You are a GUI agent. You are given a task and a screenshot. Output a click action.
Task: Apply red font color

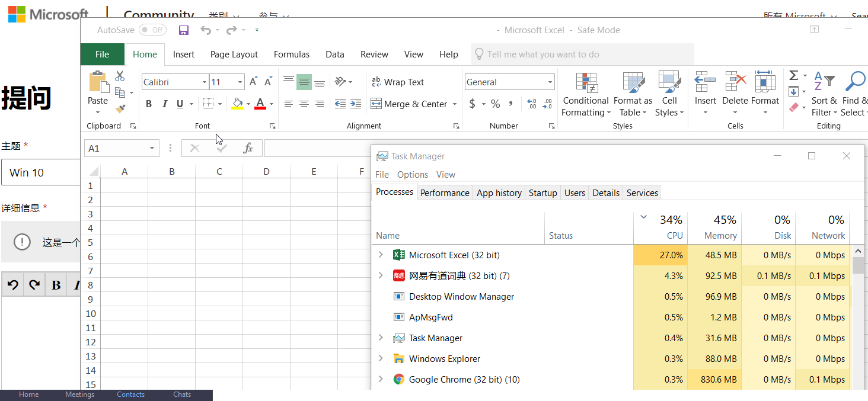point(260,104)
